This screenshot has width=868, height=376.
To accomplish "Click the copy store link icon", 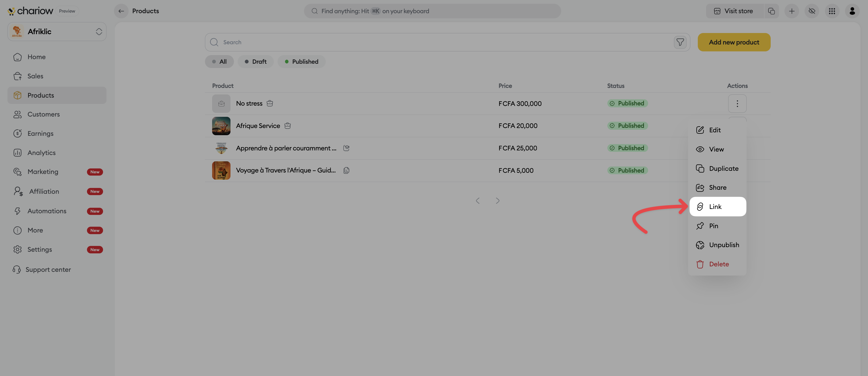I will (771, 11).
